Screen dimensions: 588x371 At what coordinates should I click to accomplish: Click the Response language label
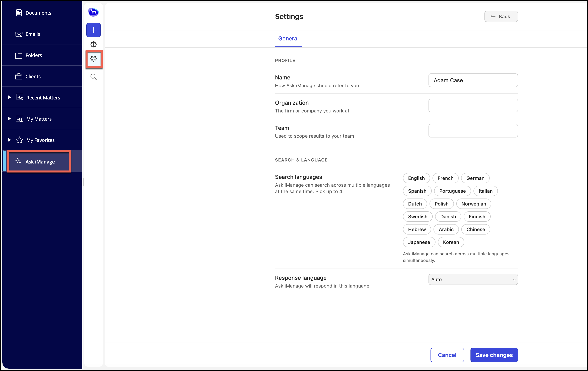click(x=301, y=278)
